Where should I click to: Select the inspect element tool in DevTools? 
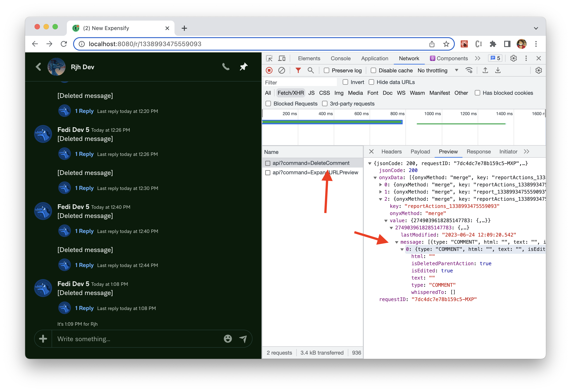(269, 58)
